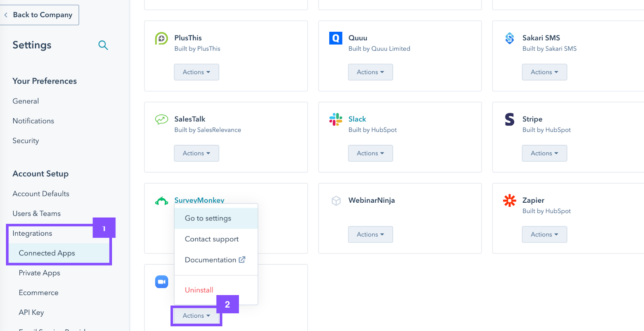
Task: Collapse the Integrations section in sidebar
Action: pos(32,233)
